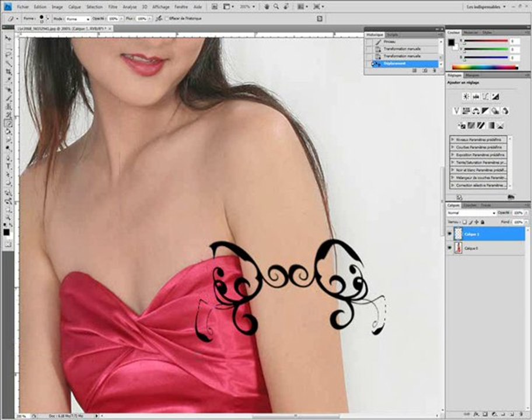Viewport: 532px width, 420px height.
Task: Toggle lock position in the Layers panel
Action: coord(477,222)
